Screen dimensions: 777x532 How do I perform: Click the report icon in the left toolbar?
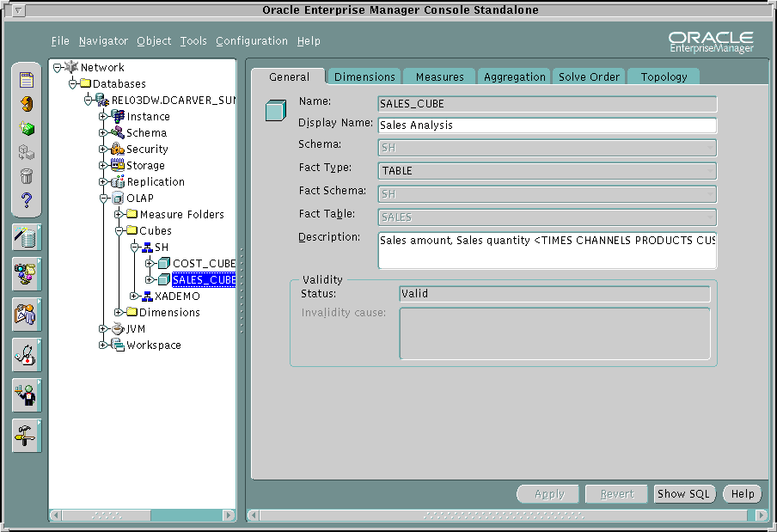click(27, 80)
